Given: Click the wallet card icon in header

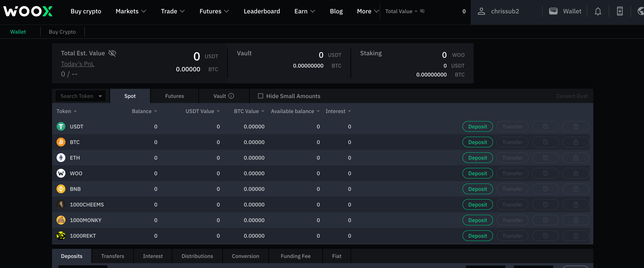Looking at the screenshot, I should click(x=553, y=11).
